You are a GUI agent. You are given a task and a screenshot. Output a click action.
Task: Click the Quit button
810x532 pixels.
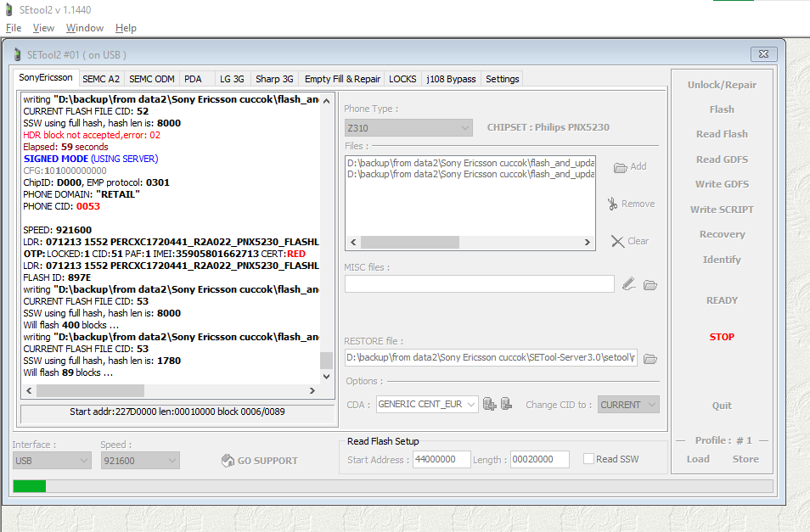[x=722, y=406]
